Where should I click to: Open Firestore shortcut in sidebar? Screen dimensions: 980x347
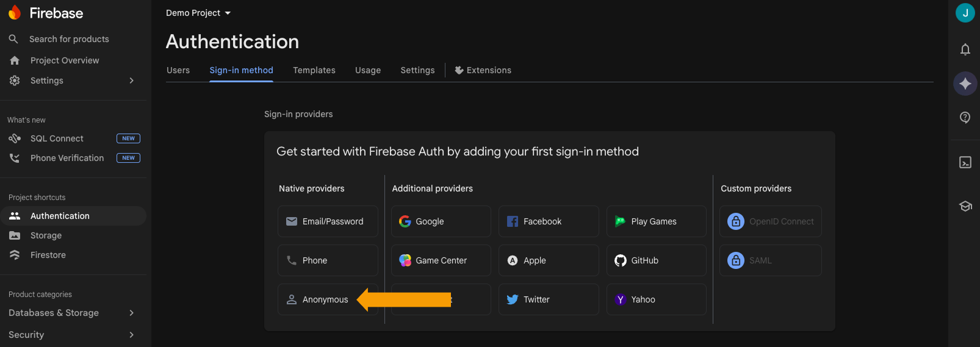[x=73, y=255]
